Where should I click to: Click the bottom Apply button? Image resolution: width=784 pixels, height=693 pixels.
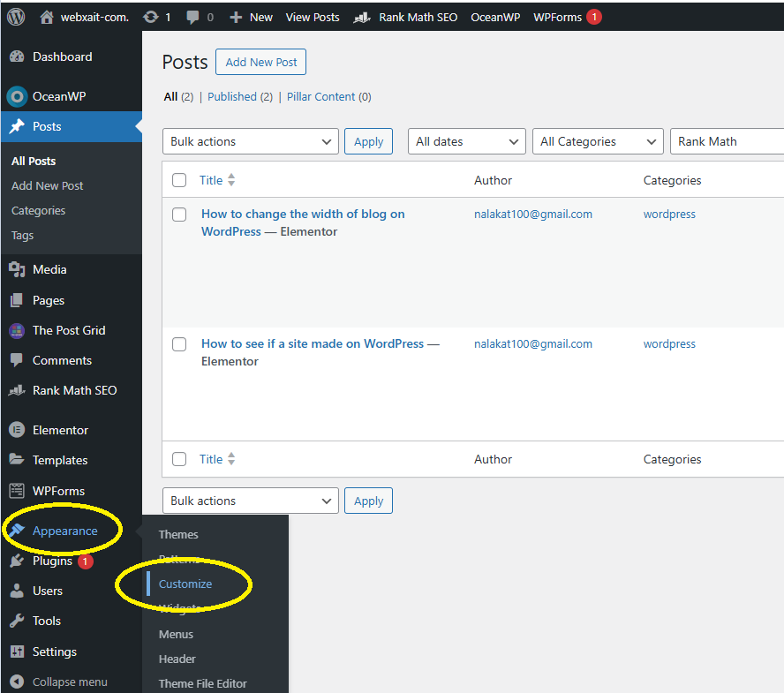point(368,501)
